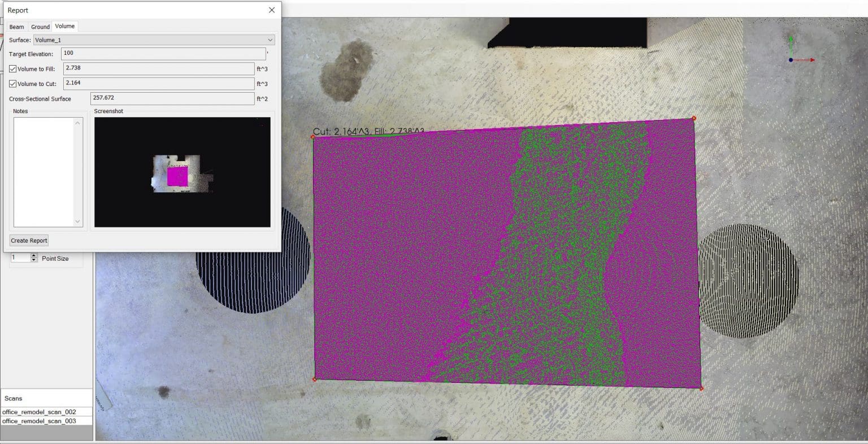Disable the Volume to Cut checkbox

(x=12, y=84)
